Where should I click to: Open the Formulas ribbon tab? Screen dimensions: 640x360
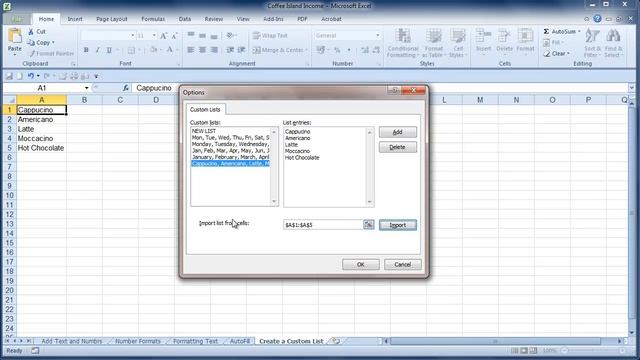click(x=153, y=19)
